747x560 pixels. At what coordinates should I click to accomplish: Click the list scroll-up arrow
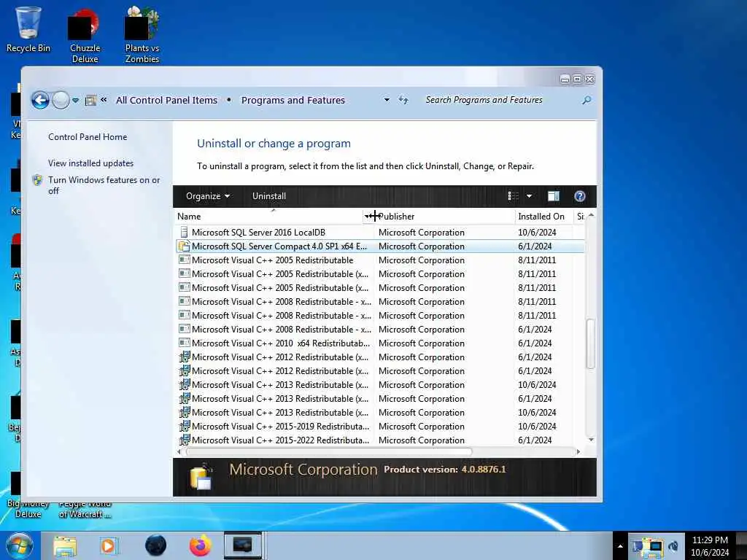tap(591, 216)
